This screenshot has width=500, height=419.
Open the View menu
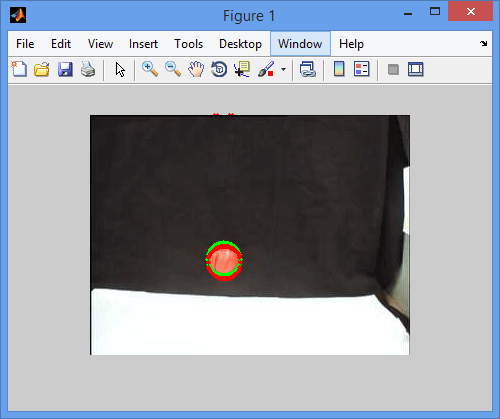[x=100, y=44]
